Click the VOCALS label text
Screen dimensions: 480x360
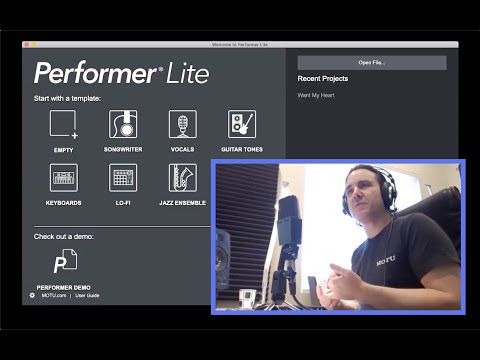click(182, 150)
